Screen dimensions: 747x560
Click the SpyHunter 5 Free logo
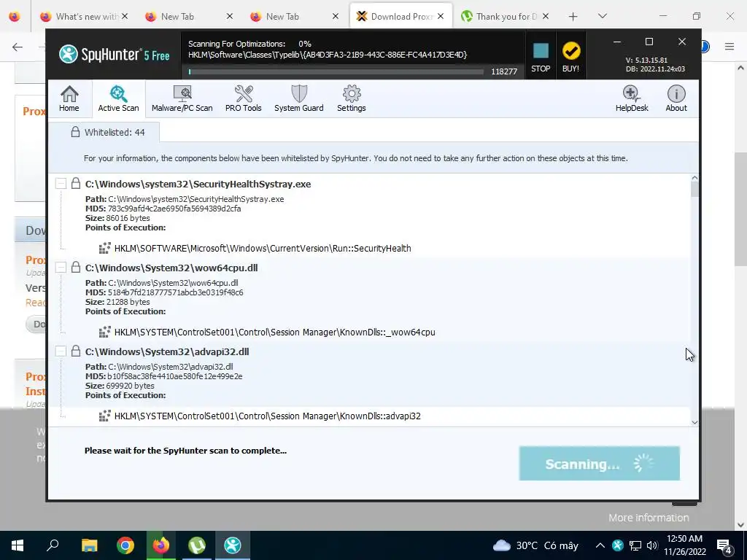click(115, 55)
